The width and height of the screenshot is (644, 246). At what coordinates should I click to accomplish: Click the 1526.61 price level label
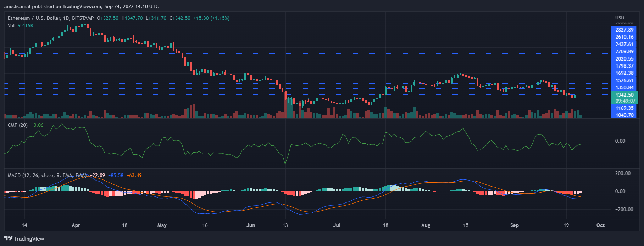624,80
